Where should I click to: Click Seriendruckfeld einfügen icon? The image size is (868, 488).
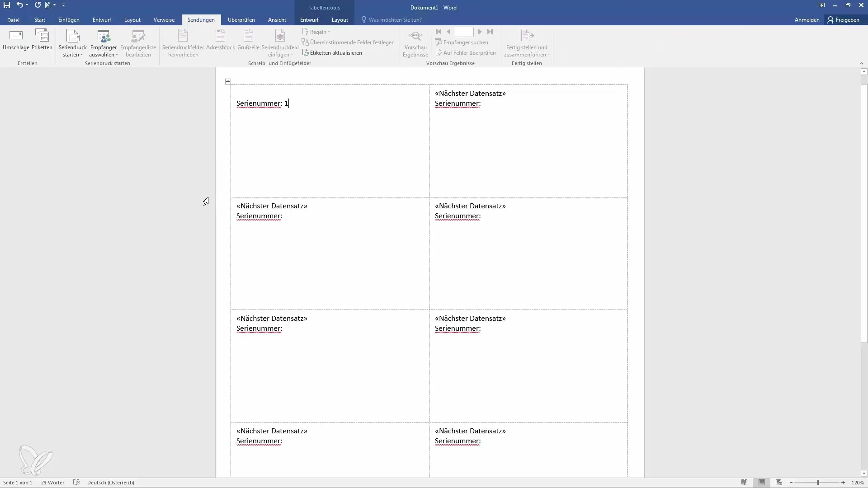280,35
